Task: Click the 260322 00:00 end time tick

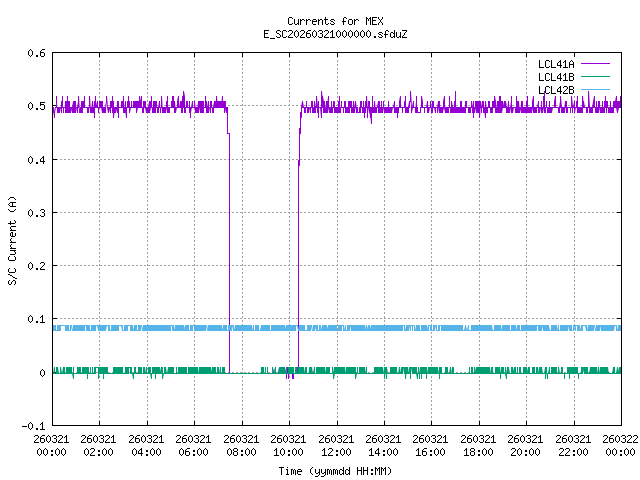Action: 621,445
